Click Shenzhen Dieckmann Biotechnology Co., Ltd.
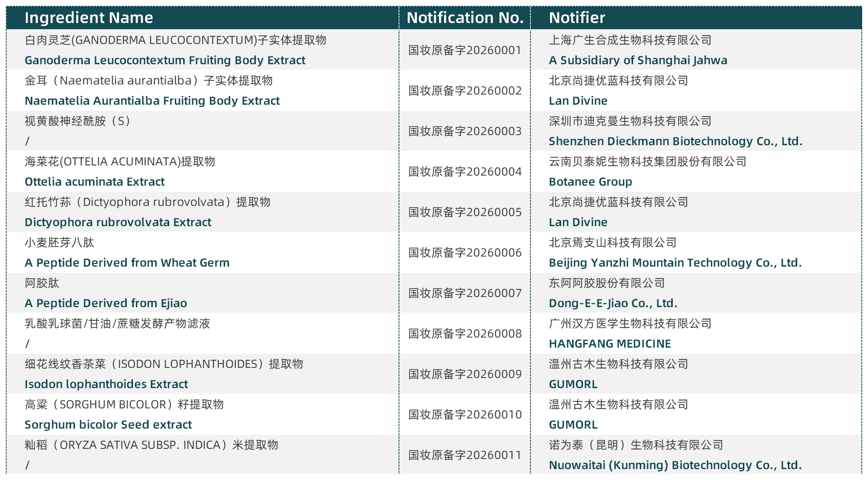 coord(675,141)
